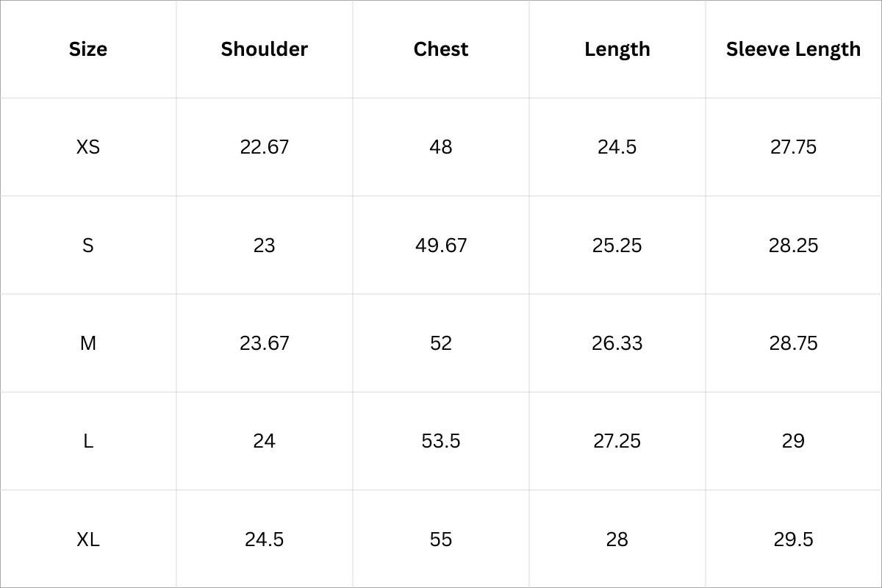Select the XS sleeve length value 27.75
Screen dimensions: 882x588
tap(793, 147)
